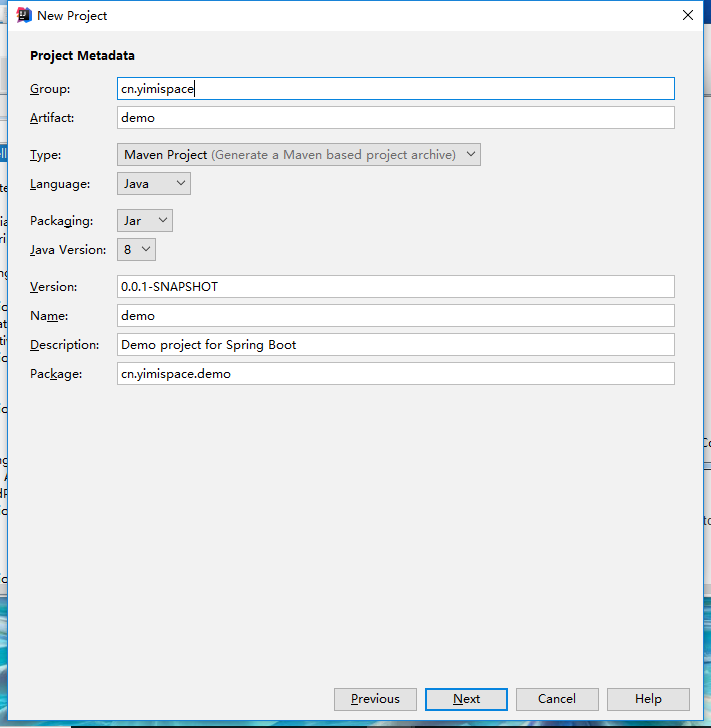Open the Type dropdown showing Maven Project

[299, 155]
